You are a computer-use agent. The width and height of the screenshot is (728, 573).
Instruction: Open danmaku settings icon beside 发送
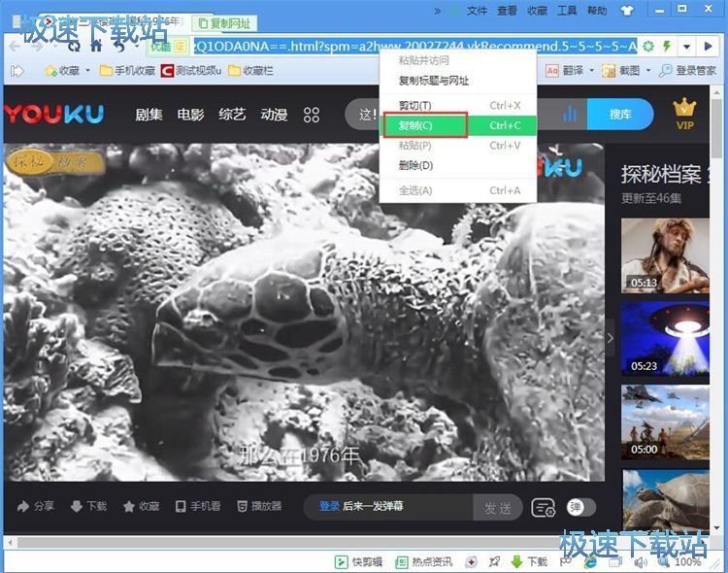click(544, 507)
